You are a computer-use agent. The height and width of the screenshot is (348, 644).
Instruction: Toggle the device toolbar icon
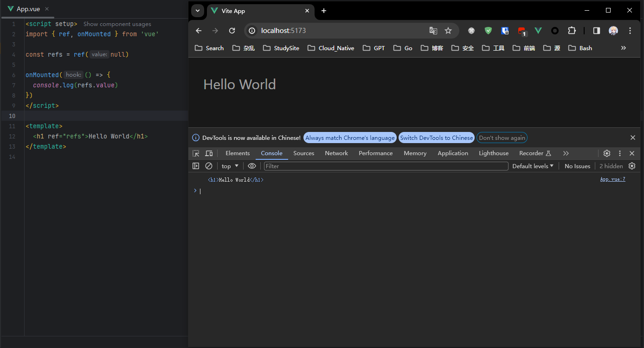pos(209,153)
